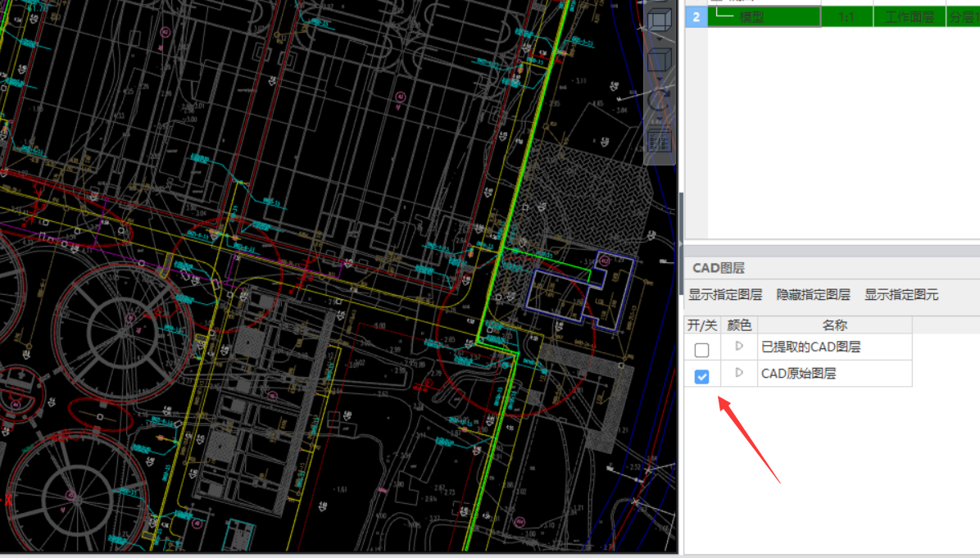The image size is (980, 558).
Task: Select the CAD原始图层 layer name
Action: (x=798, y=374)
